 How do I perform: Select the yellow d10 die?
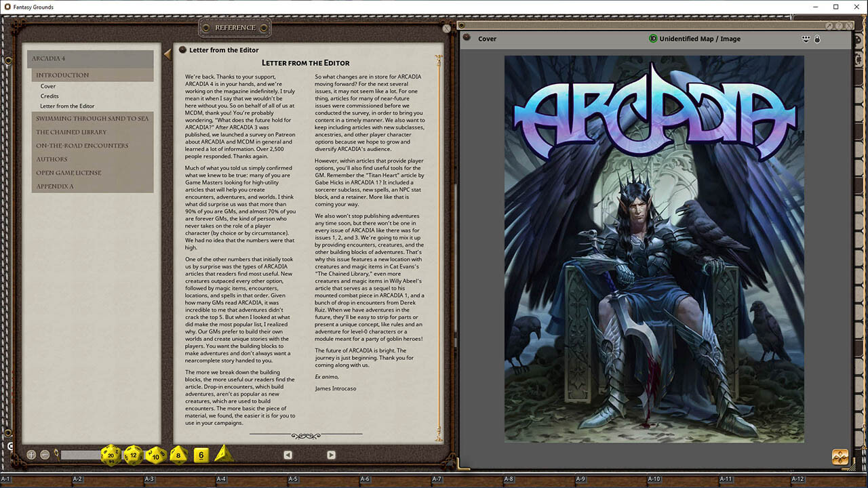click(x=155, y=455)
